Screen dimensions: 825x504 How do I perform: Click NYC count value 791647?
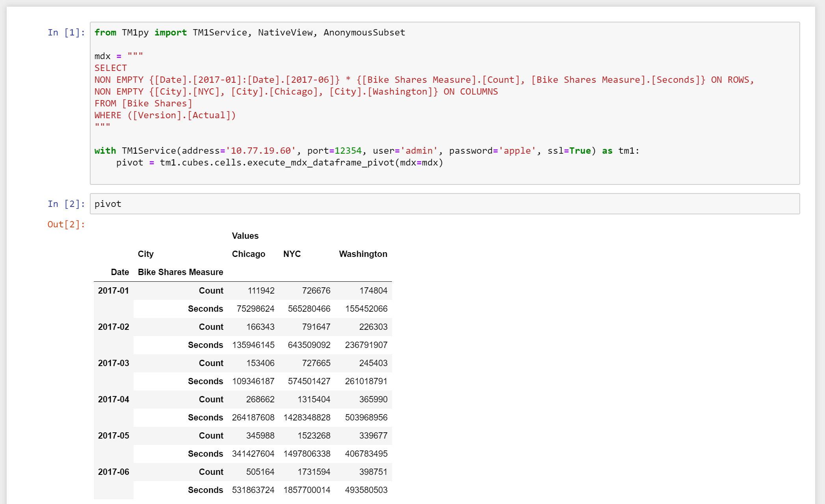(x=316, y=327)
